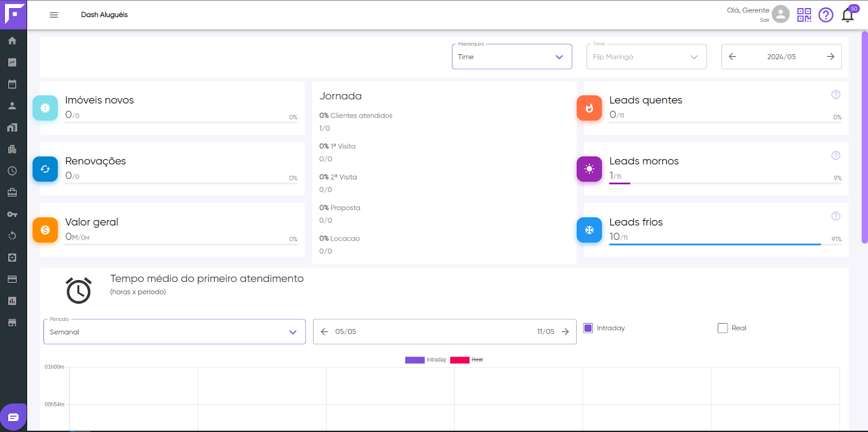This screenshot has width=868, height=432.
Task: Open the credit card sidebar icon
Action: (12, 279)
